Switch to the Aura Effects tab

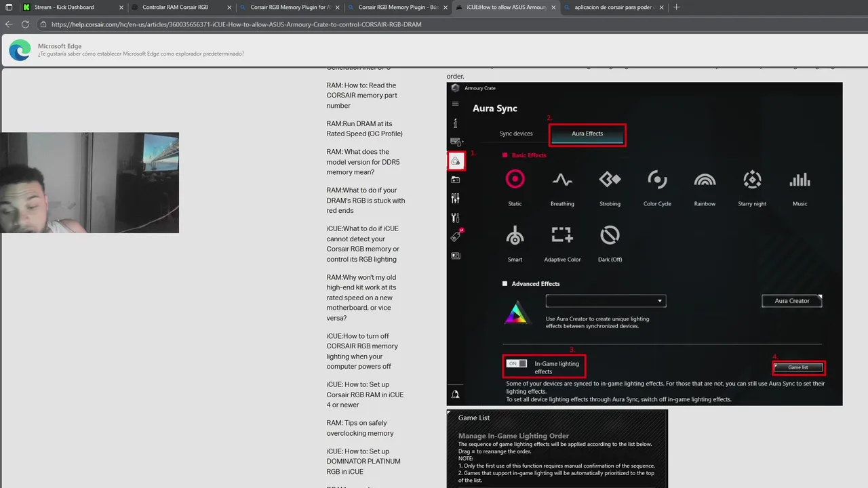587,134
